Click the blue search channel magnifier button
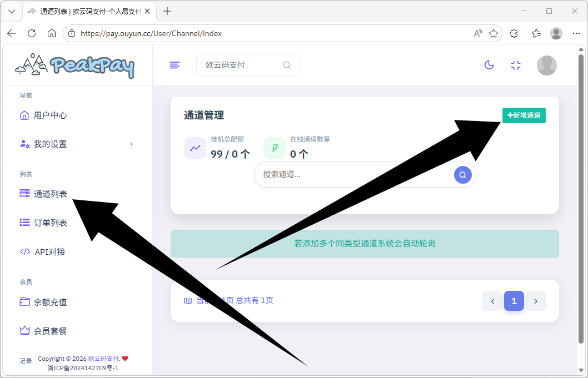This screenshot has height=378, width=588. click(462, 175)
